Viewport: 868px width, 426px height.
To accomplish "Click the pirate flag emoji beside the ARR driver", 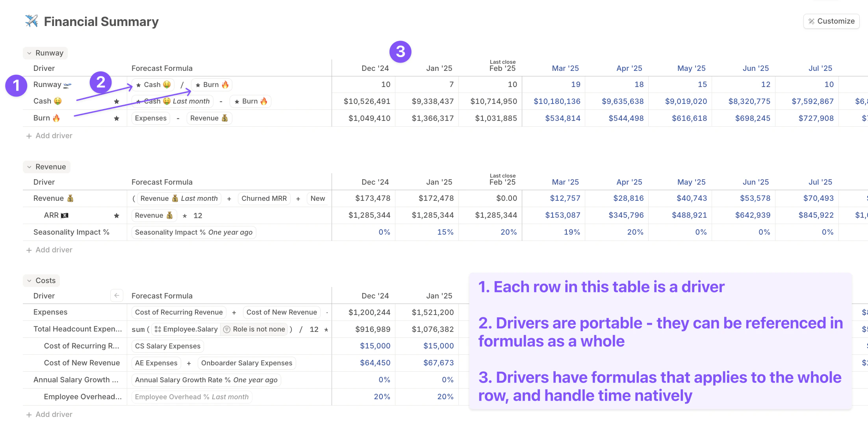I will pyautogui.click(x=65, y=215).
